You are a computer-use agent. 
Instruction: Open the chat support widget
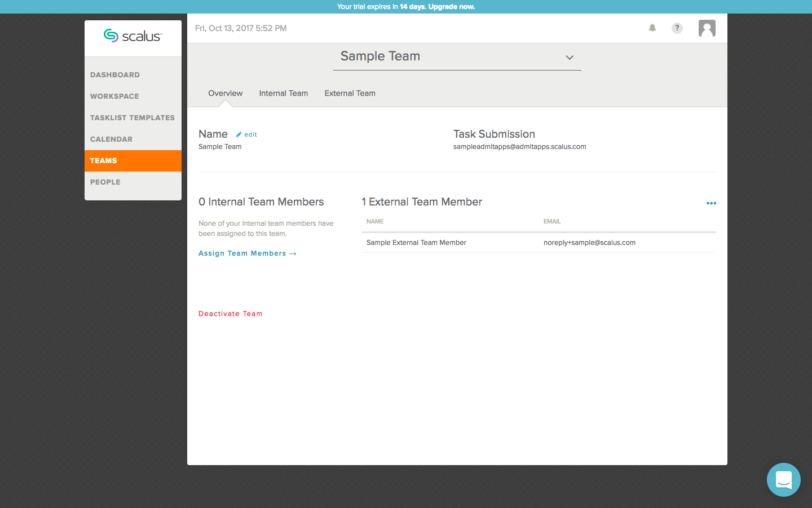coord(783,480)
